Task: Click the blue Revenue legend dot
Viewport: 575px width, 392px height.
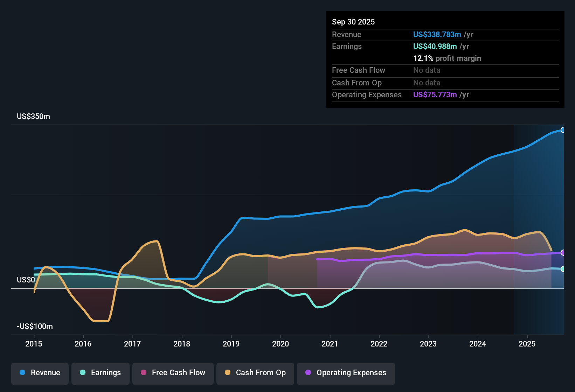Action: pos(22,373)
